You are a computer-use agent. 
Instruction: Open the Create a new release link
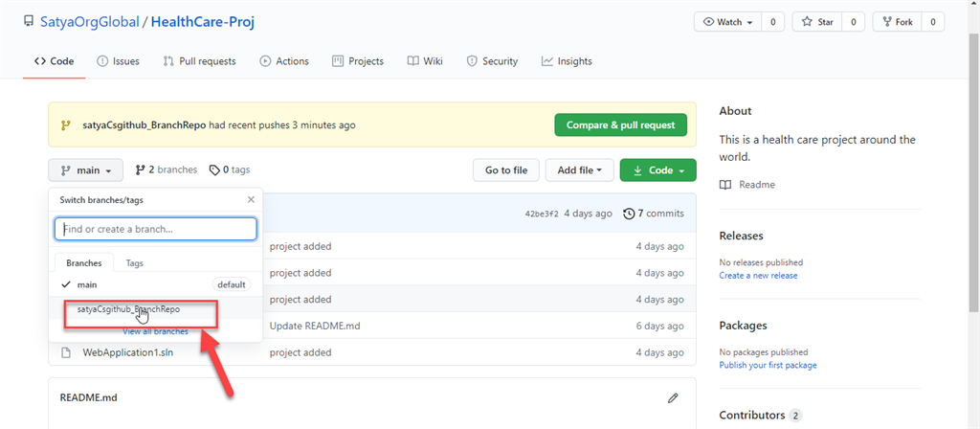click(x=758, y=276)
